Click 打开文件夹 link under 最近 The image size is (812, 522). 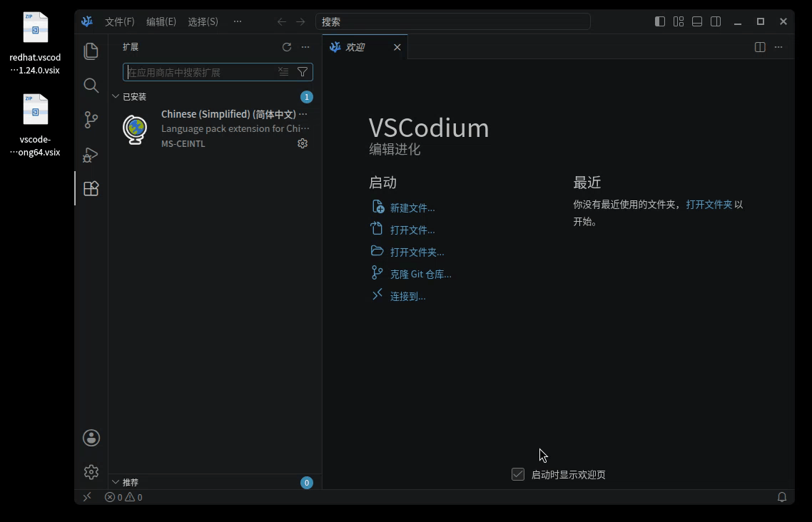pyautogui.click(x=709, y=205)
